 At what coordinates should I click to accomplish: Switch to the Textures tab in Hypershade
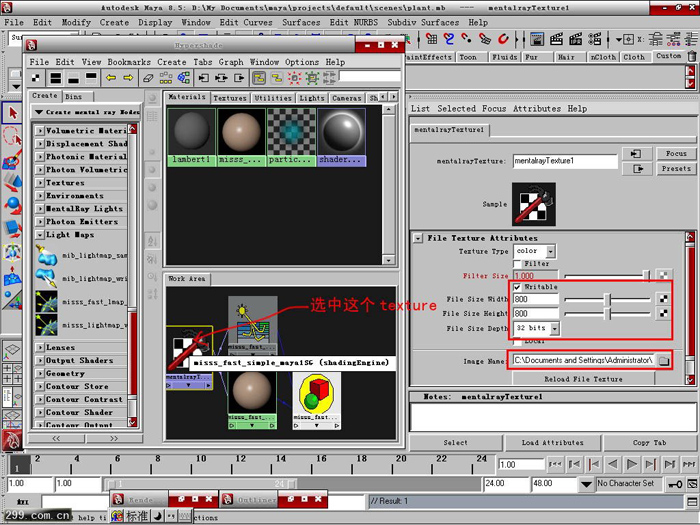[x=229, y=98]
